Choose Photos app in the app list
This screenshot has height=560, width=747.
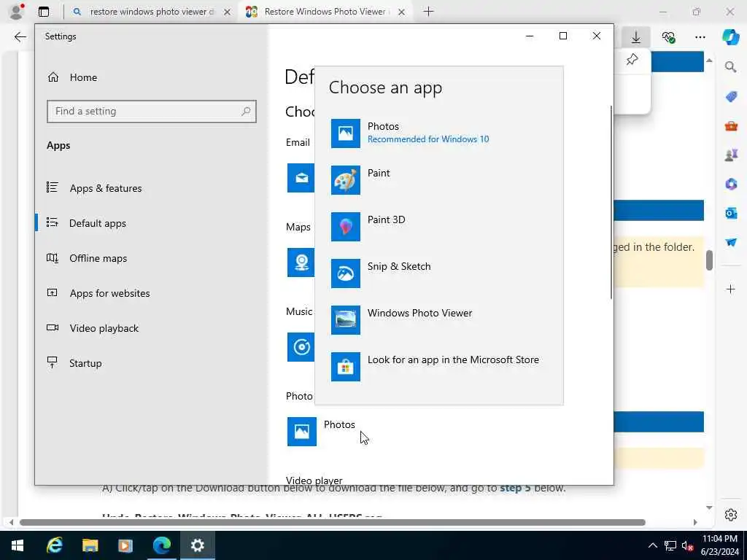438,133
